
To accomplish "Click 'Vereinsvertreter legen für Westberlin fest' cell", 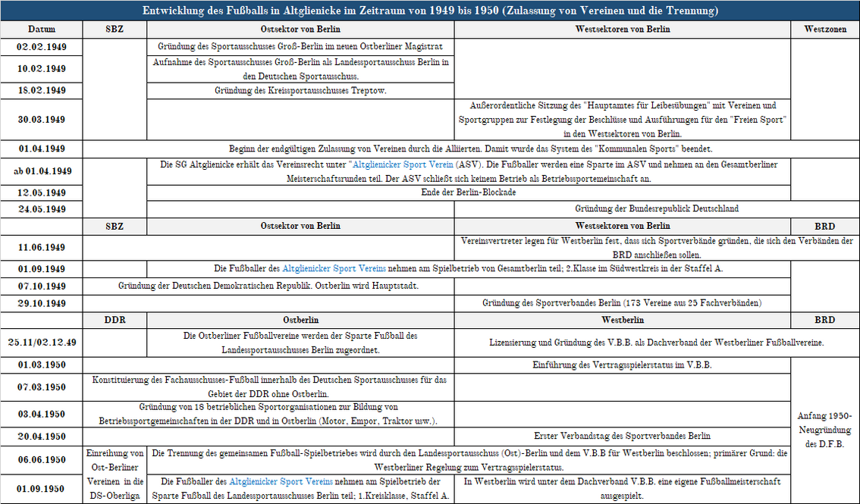I will pos(657,248).
